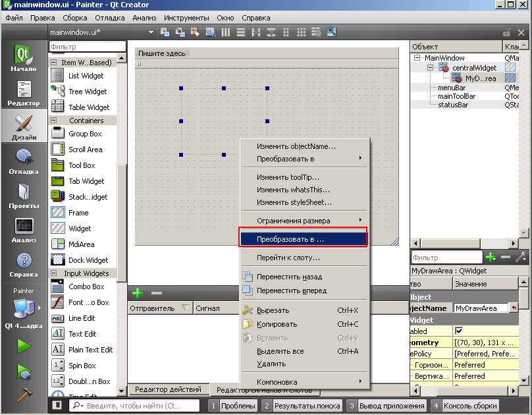Open the Справка help mode
Screen dimensions: 532x415
24,264
